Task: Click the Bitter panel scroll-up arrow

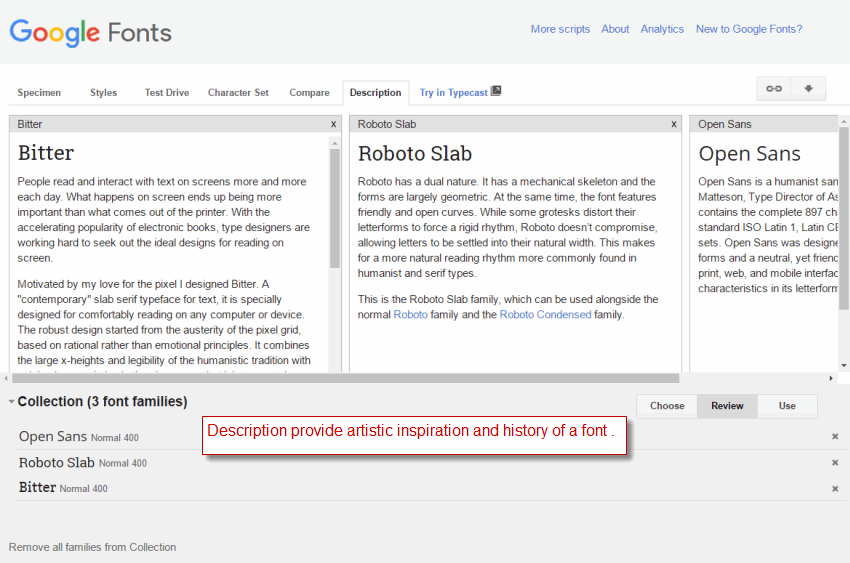Action: pyautogui.click(x=334, y=143)
